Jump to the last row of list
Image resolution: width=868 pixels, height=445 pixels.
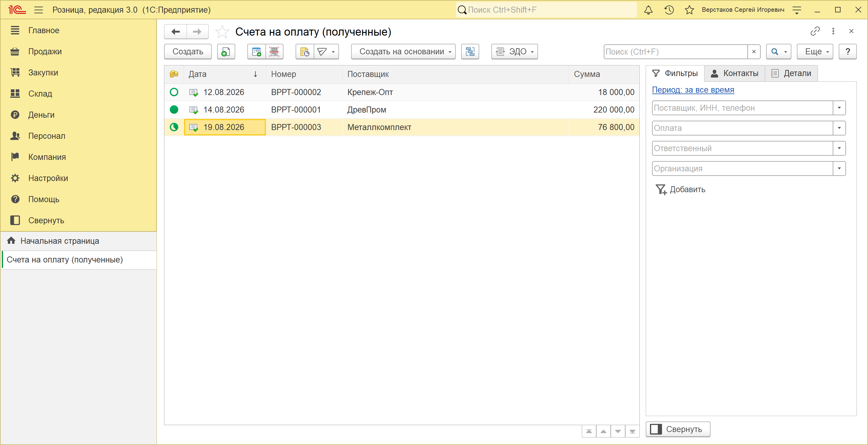pyautogui.click(x=632, y=431)
